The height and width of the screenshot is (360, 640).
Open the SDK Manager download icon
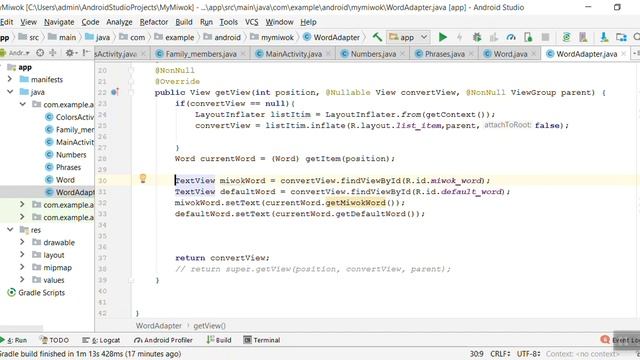pos(604,37)
